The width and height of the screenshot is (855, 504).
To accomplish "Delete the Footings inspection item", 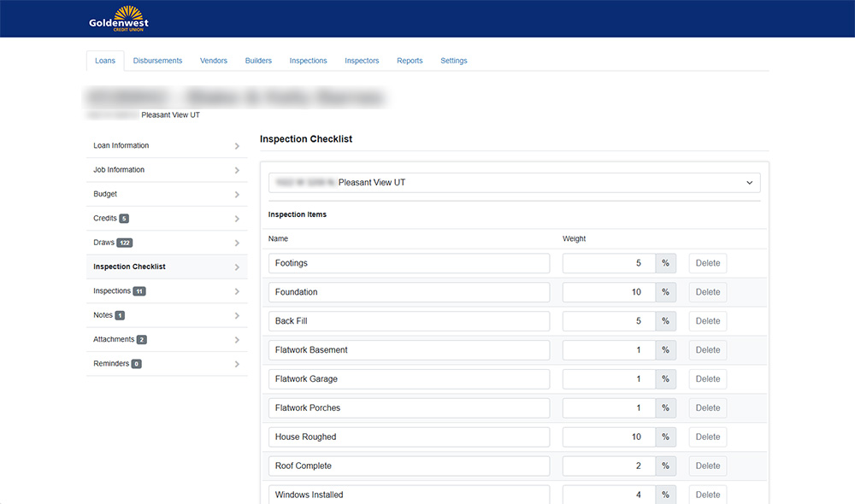I will pos(707,263).
